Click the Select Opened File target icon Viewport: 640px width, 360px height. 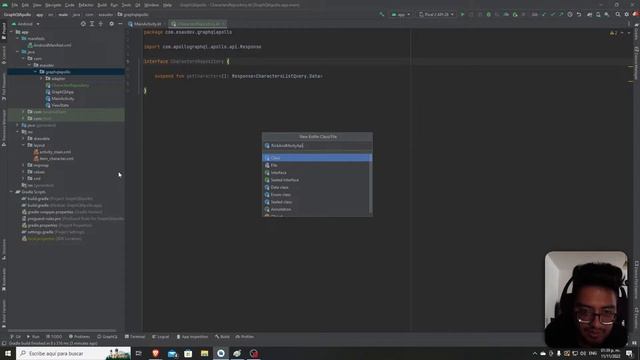click(83, 24)
